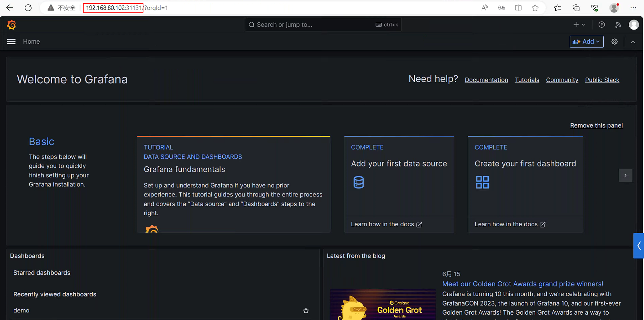Click Remove this panel
Image resolution: width=644 pixels, height=320 pixels.
[596, 125]
